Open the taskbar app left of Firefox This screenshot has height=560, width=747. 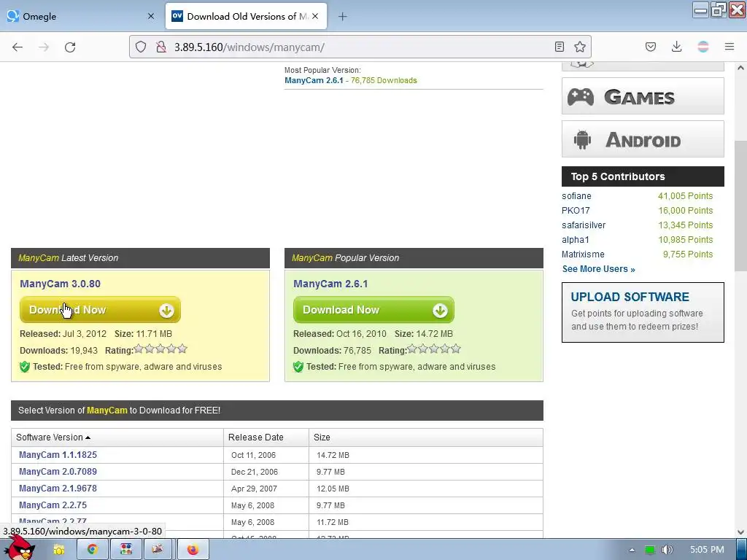(x=158, y=550)
